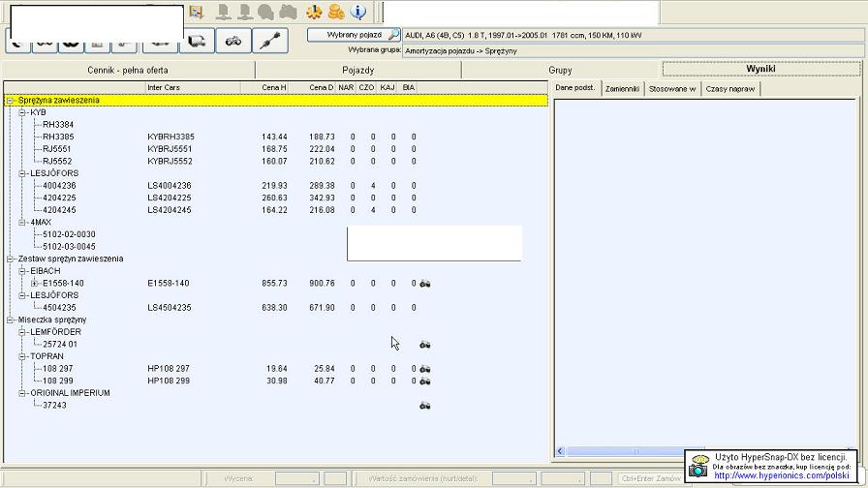Sort by Cena H column header
This screenshot has width=868, height=488.
[265, 87]
